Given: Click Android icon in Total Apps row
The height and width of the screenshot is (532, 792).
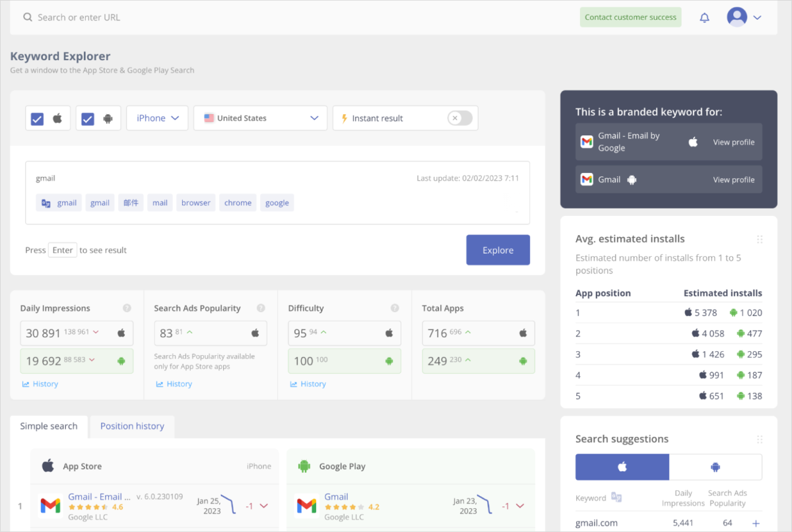Looking at the screenshot, I should point(523,361).
